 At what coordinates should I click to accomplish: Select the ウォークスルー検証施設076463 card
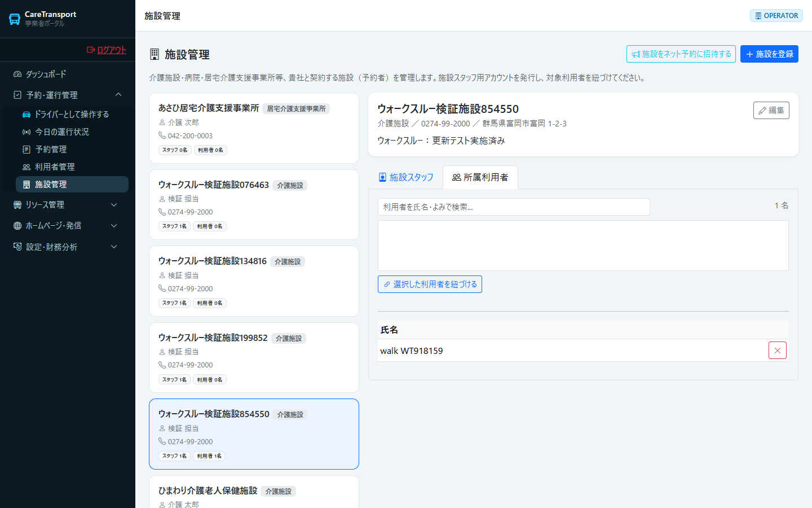pos(254,205)
